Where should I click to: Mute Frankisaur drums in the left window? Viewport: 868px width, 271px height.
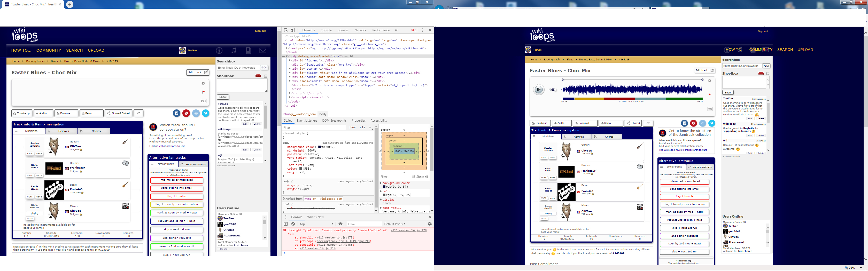tap(30, 176)
